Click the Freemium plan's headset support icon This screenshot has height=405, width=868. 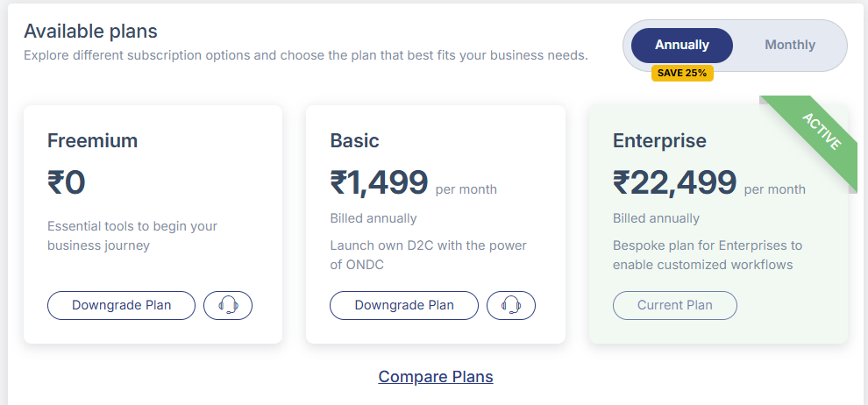tap(228, 305)
